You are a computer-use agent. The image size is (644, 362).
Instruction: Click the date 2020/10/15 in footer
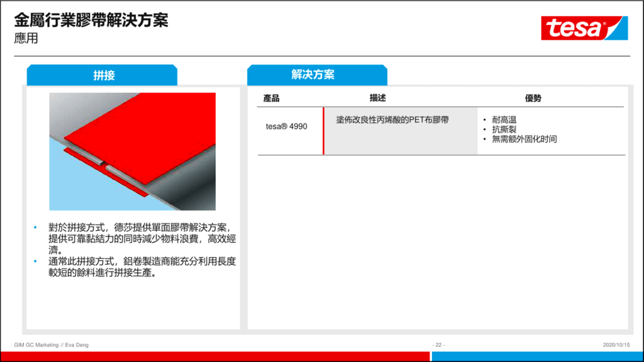[616, 345]
